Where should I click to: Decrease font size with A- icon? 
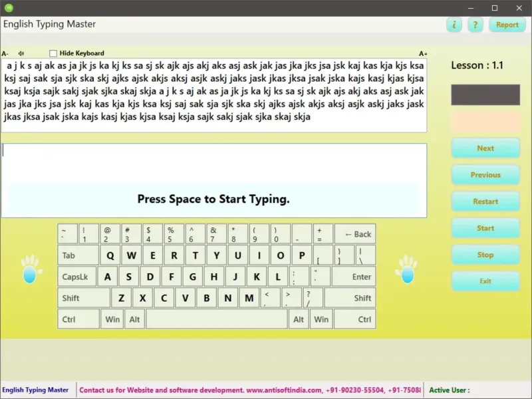tap(5, 53)
